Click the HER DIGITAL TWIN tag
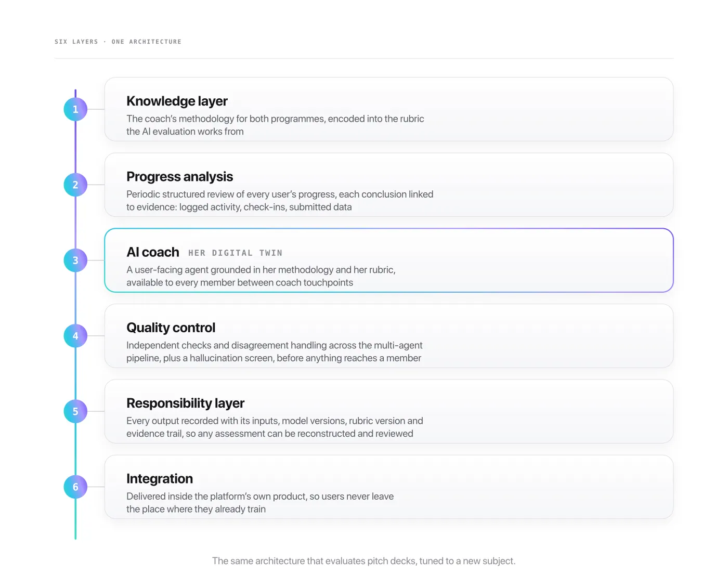The width and height of the screenshot is (728, 587). [x=235, y=253]
